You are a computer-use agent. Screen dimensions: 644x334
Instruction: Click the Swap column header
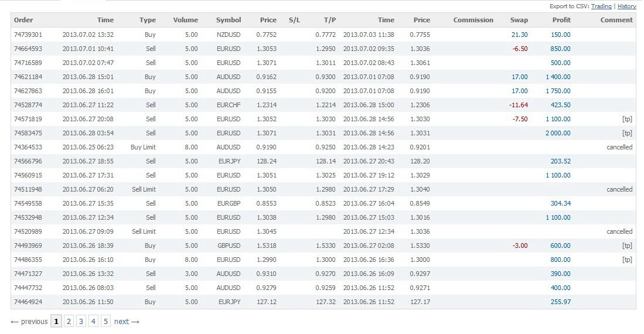click(x=519, y=20)
